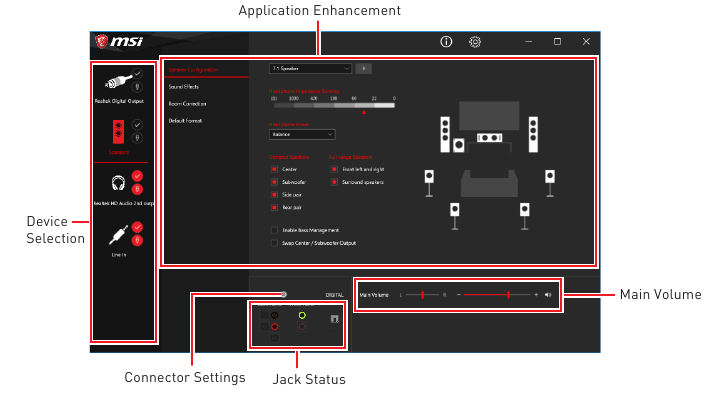Image resolution: width=718 pixels, height=393 pixels.
Task: Click red communication icon beside Line In
Action: [137, 240]
